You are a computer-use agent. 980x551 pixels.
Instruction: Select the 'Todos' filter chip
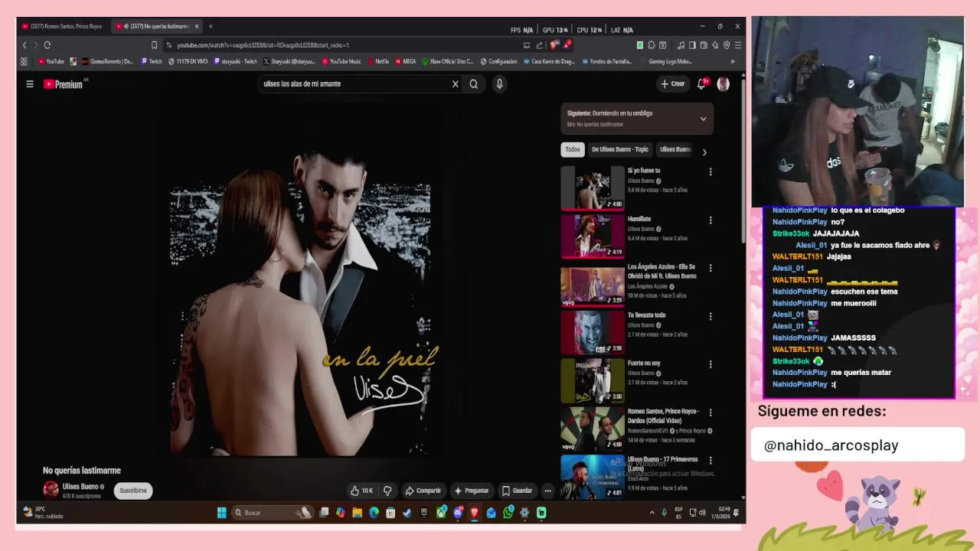coord(573,150)
